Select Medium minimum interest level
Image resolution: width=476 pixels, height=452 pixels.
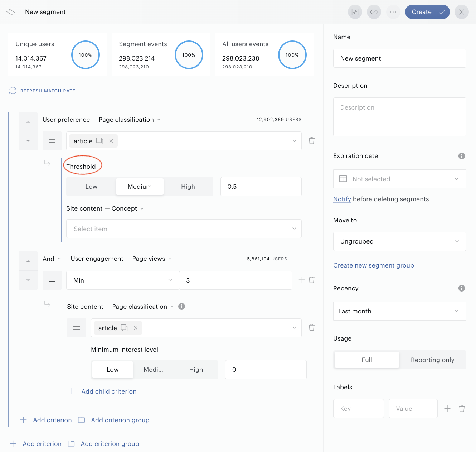pos(153,370)
